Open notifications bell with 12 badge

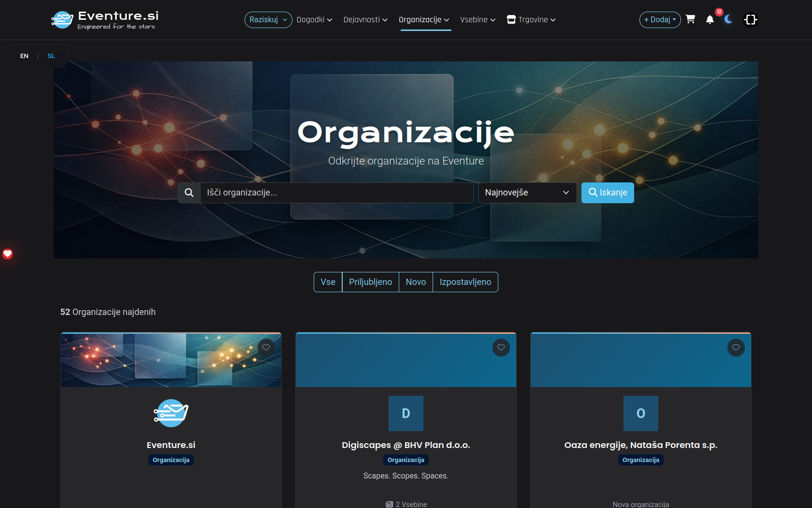tap(710, 19)
